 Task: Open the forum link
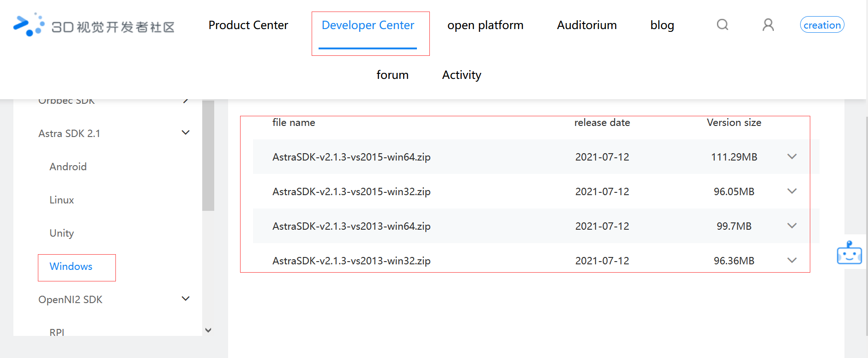tap(392, 75)
